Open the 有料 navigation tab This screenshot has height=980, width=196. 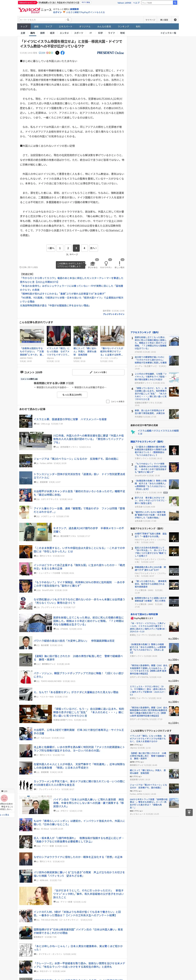tap(138, 27)
